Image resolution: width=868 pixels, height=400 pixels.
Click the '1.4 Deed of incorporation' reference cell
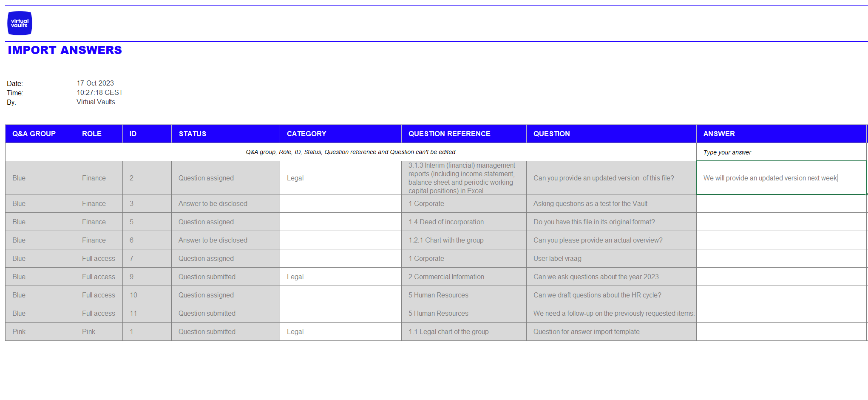[x=464, y=222]
